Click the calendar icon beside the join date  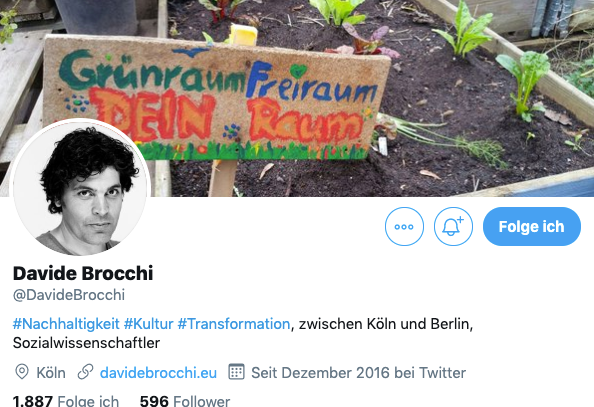(237, 372)
